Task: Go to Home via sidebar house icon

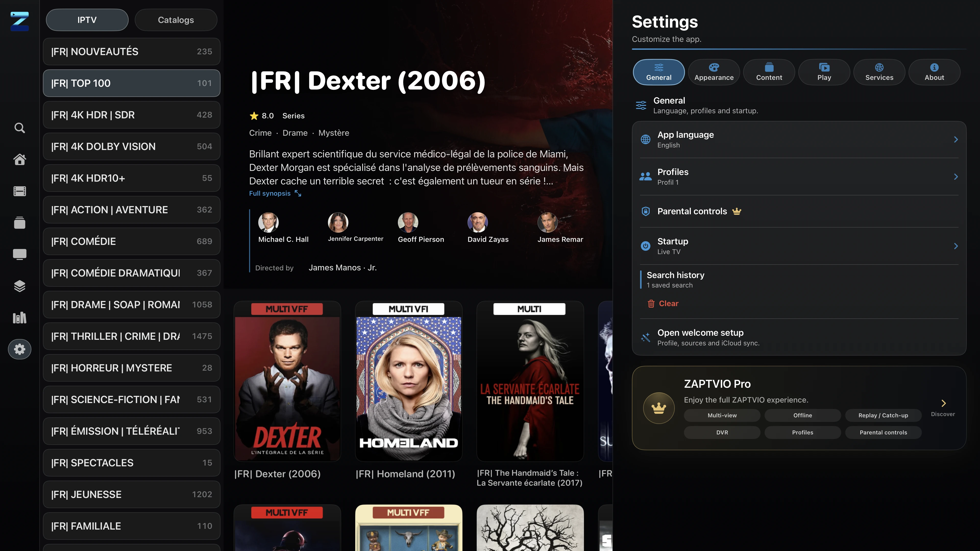Action: [x=19, y=159]
